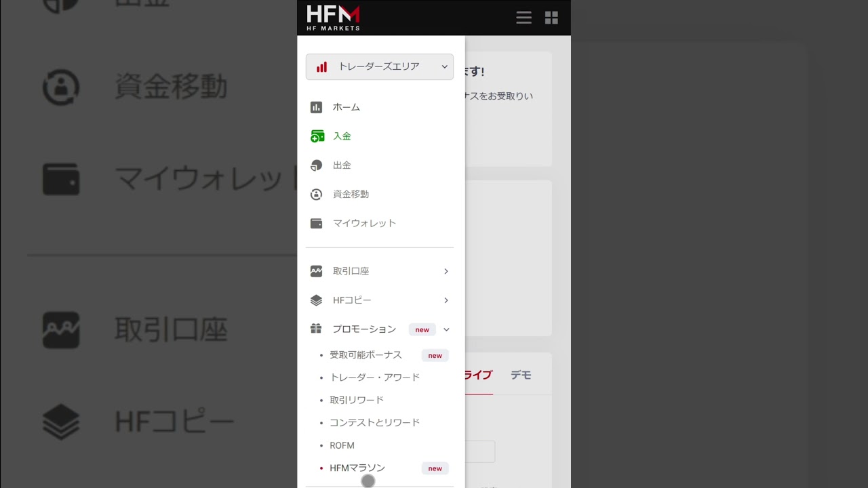This screenshot has width=868, height=488.
Task: Select the ライブ tab
Action: pyautogui.click(x=477, y=375)
